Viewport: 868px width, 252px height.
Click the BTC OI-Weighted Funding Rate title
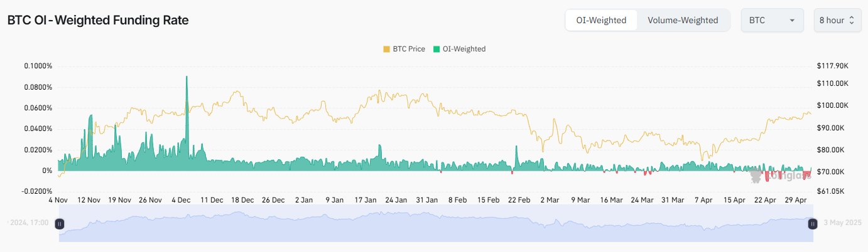pos(98,20)
